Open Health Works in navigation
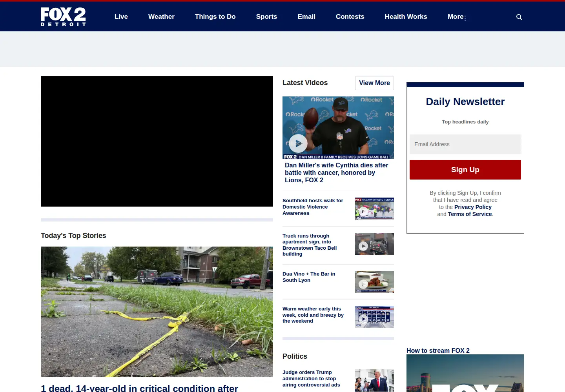Screen dimensions: 565x392 406,16
